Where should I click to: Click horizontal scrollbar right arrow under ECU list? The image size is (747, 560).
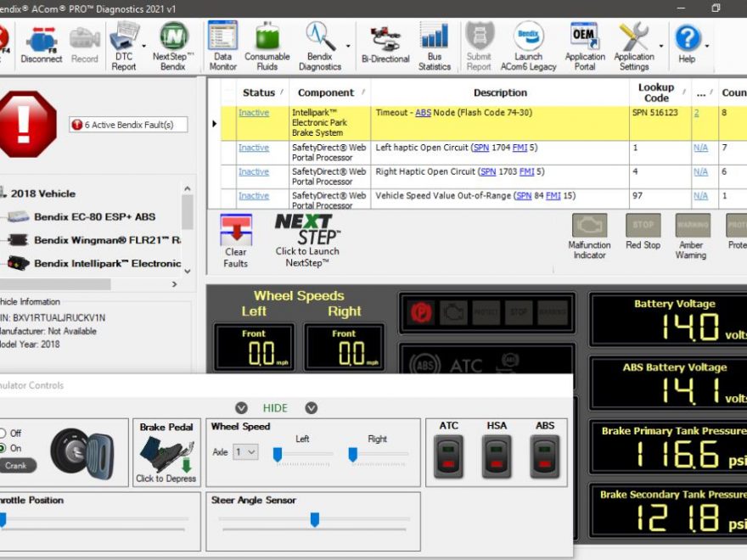pyautogui.click(x=174, y=284)
